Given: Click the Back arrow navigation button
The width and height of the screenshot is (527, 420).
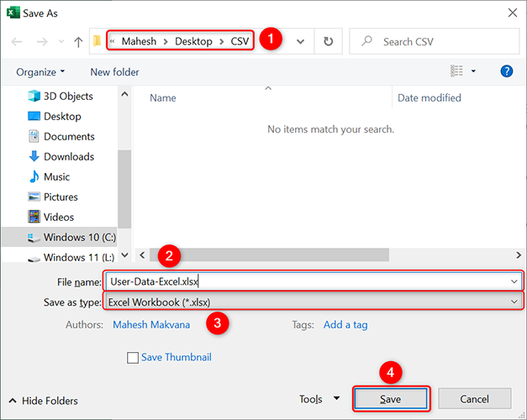Looking at the screenshot, I should (18, 41).
